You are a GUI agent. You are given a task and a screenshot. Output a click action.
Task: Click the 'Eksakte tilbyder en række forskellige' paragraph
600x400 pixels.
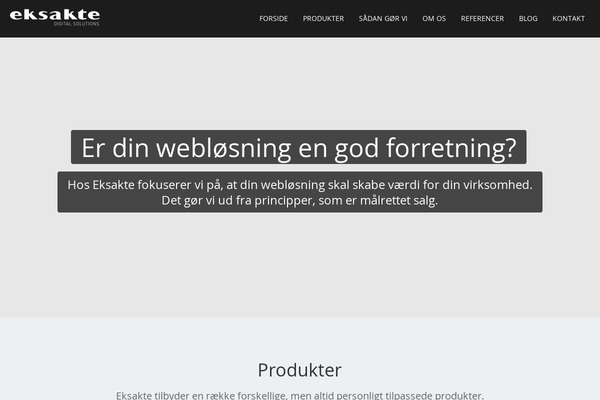click(x=300, y=395)
